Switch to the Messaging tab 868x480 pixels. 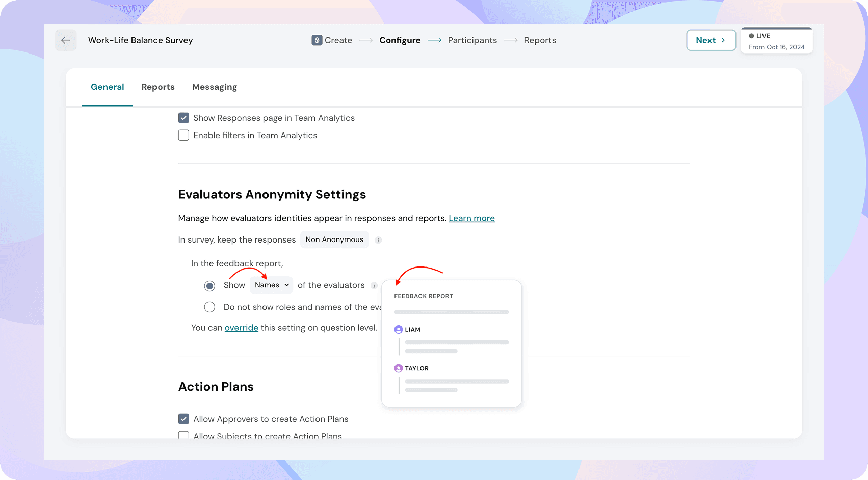click(x=215, y=87)
